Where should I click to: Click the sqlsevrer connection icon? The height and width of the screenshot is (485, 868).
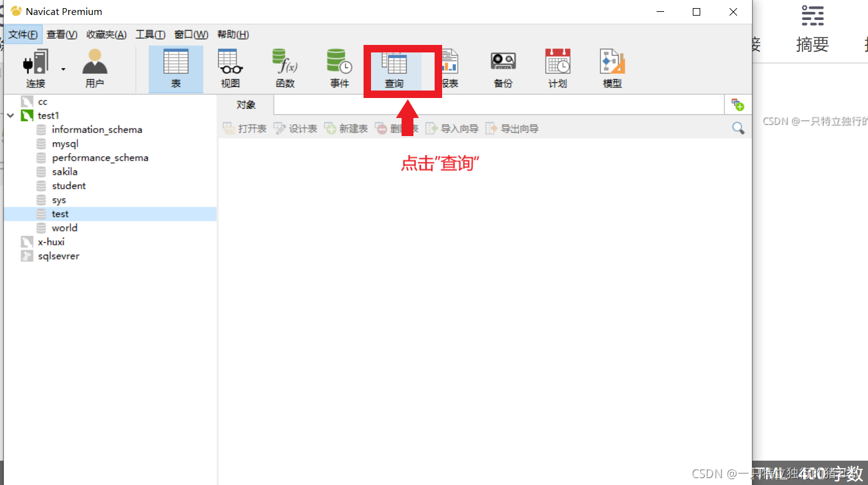pyautogui.click(x=27, y=256)
